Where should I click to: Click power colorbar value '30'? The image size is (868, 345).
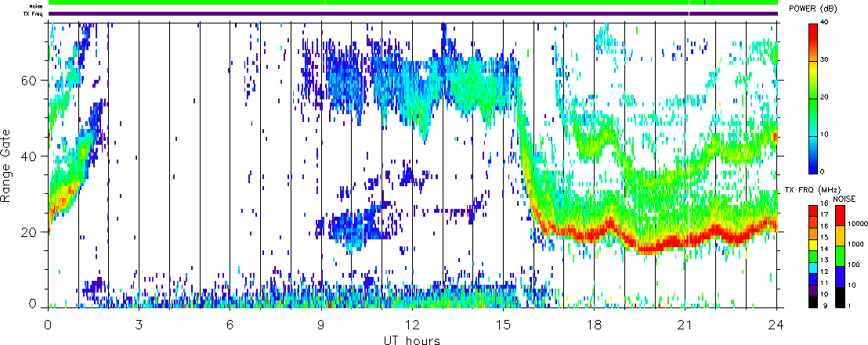[x=826, y=59]
